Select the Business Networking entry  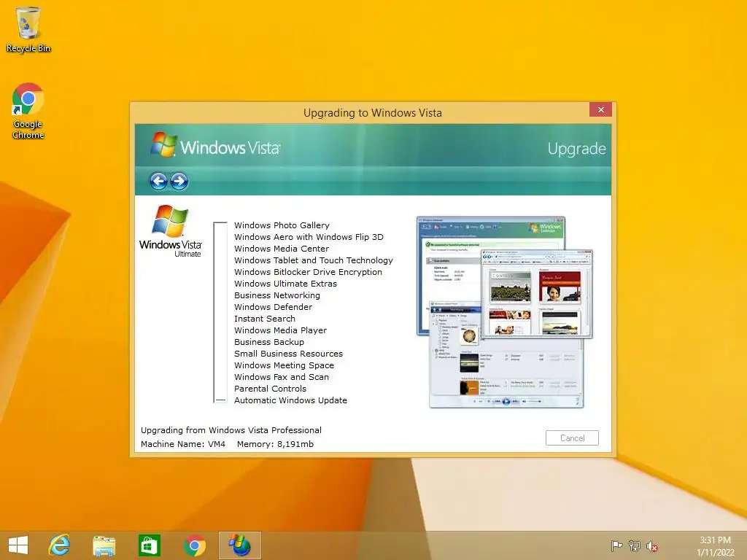click(276, 295)
